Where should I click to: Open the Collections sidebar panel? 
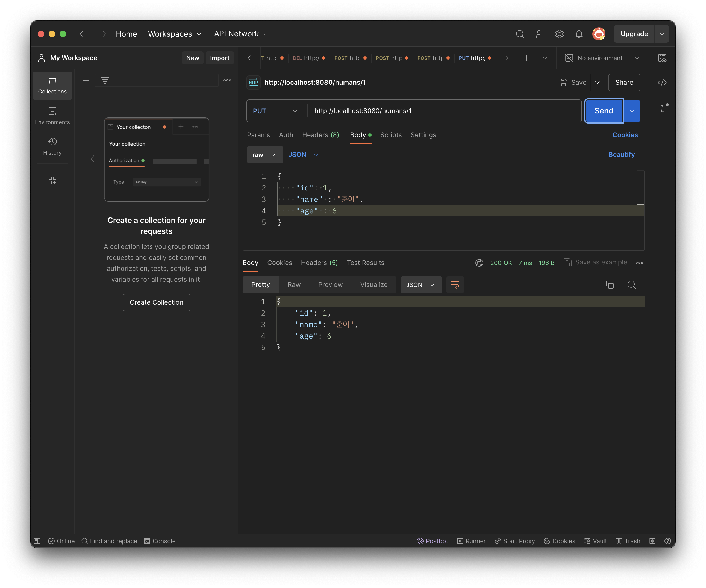[x=52, y=86]
